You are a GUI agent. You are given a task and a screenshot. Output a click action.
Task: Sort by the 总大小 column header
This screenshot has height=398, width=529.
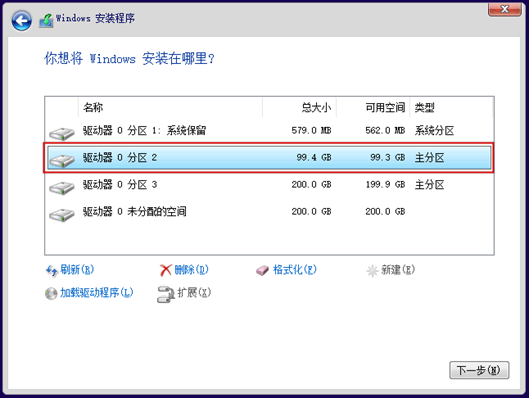(299, 108)
